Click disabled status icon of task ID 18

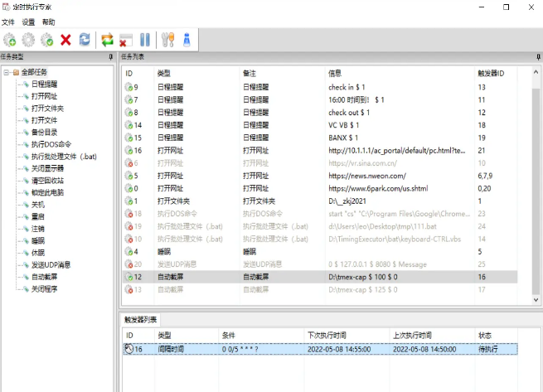click(x=128, y=213)
